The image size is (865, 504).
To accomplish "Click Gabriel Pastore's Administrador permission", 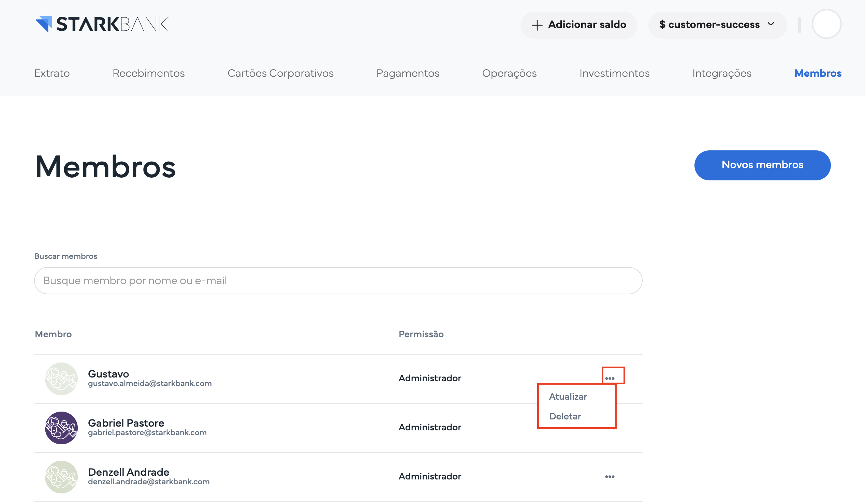I will point(430,427).
